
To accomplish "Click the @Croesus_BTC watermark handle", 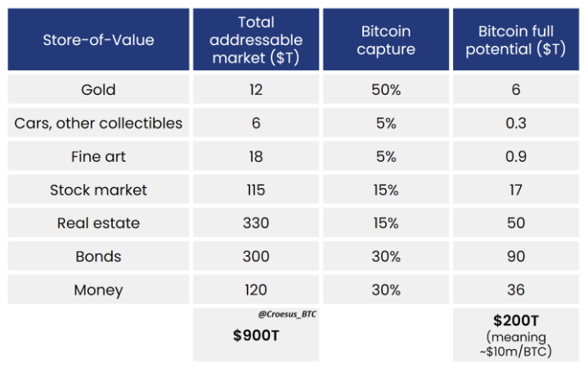I will click(287, 314).
